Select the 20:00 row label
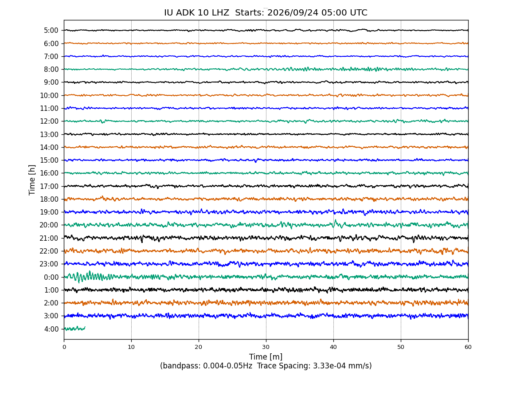 tap(49, 225)
